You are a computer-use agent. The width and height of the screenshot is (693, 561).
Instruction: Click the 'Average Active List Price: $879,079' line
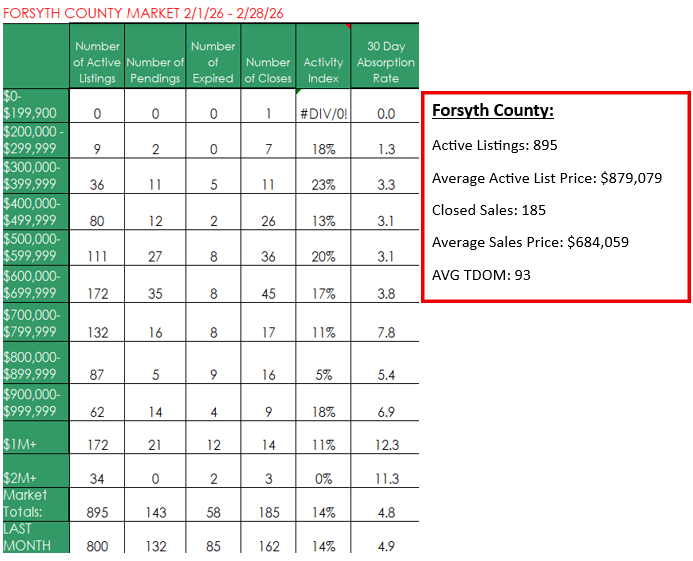(545, 178)
